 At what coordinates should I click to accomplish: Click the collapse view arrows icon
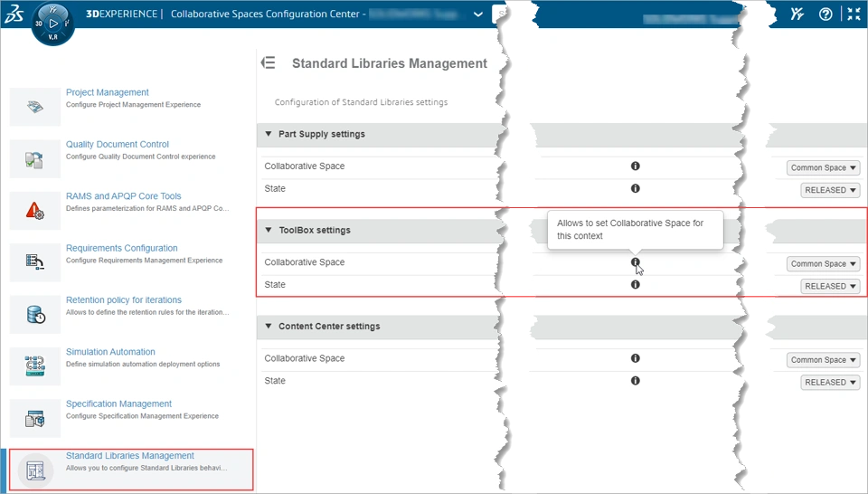coord(854,14)
